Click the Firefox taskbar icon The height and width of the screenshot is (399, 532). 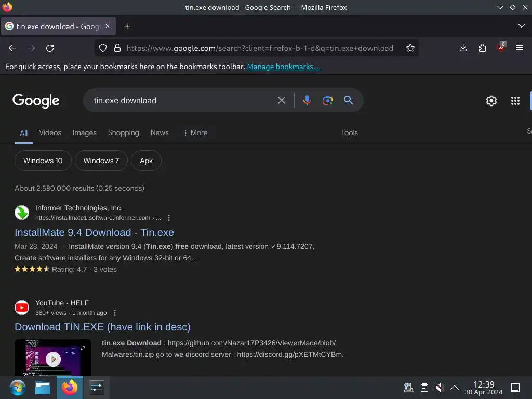pos(70,388)
